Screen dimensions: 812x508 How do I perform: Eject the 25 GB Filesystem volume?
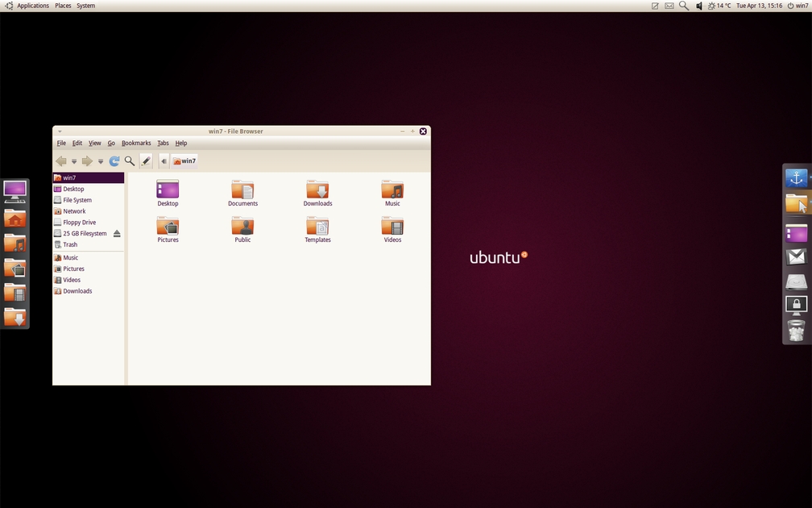[x=117, y=233]
